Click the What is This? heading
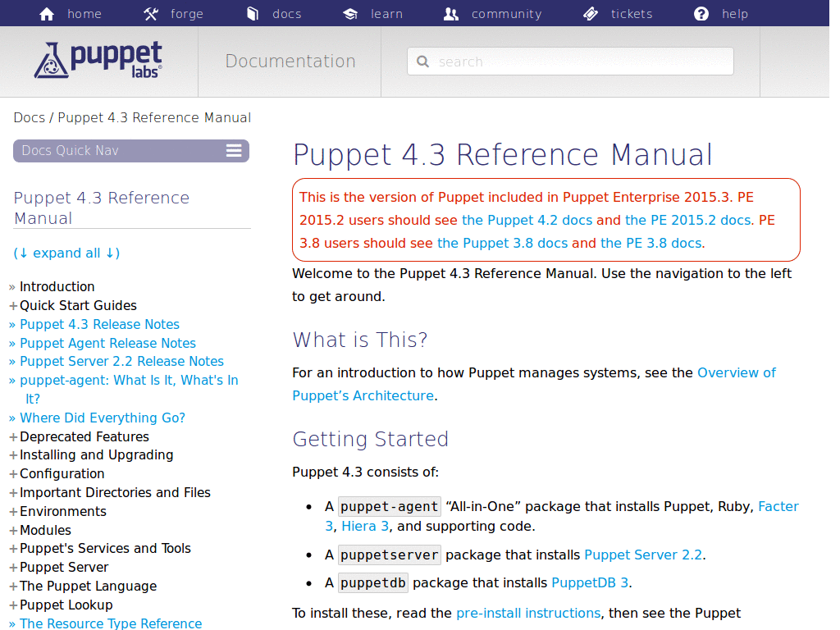This screenshot has width=840, height=630. [x=360, y=340]
